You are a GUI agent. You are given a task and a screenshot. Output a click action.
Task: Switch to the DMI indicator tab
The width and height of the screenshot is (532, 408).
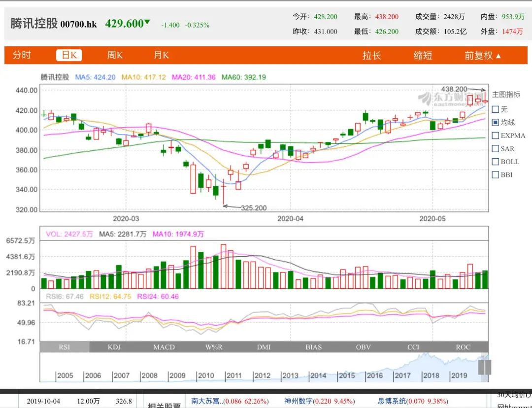[264, 347]
